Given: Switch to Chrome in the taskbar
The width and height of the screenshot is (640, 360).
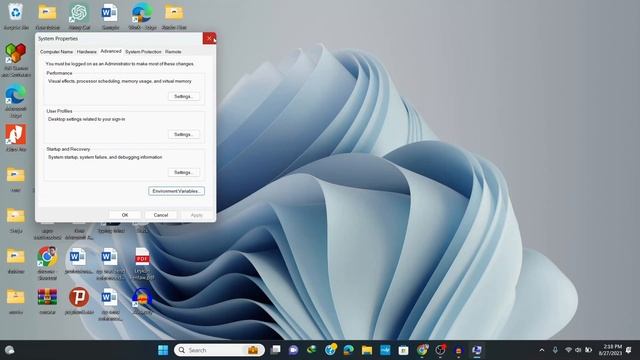Looking at the screenshot, I should pyautogui.click(x=422, y=350).
